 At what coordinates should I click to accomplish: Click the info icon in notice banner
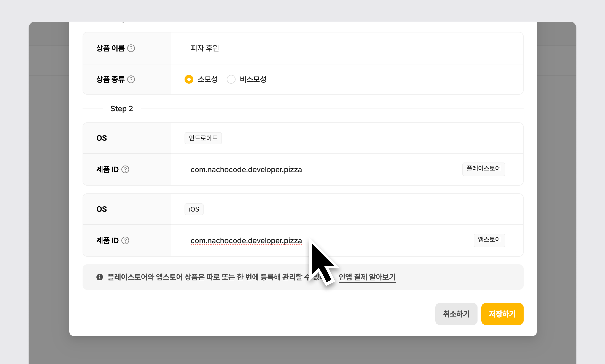99,277
